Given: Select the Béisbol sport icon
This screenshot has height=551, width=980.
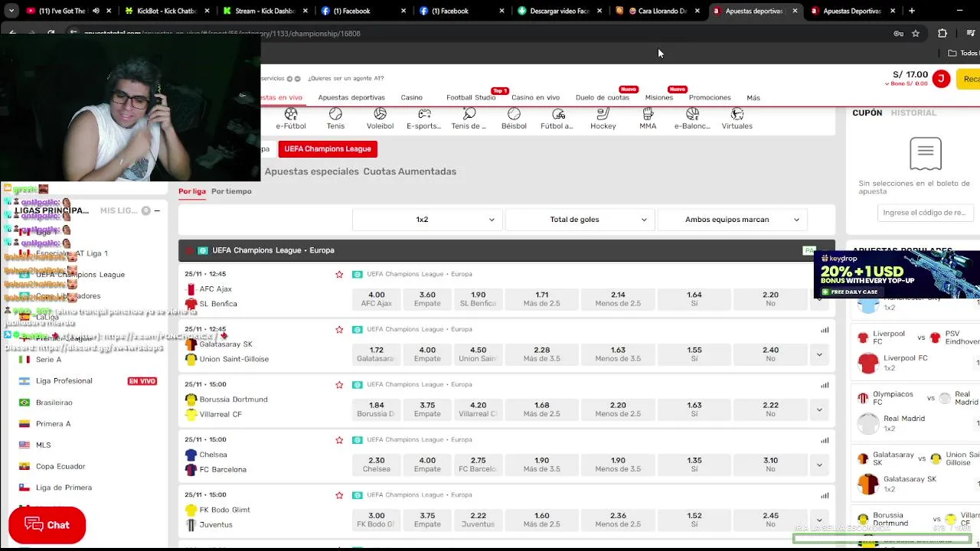Looking at the screenshot, I should [514, 119].
